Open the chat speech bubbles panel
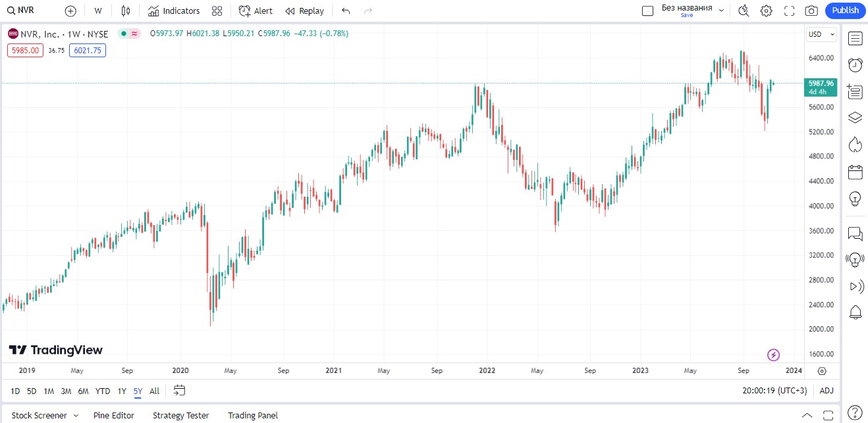Viewport: 868px width, 423px height. point(855,233)
